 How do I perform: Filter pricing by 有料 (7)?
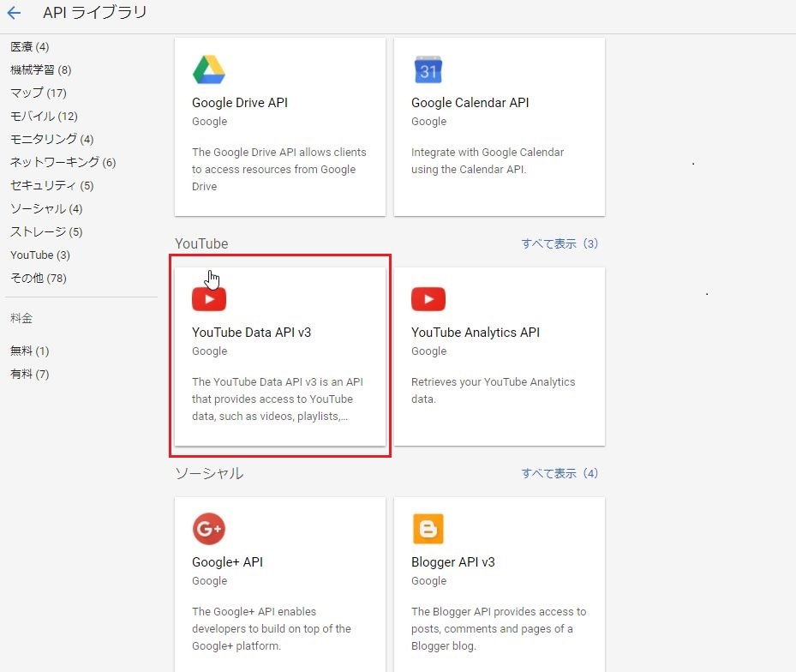[29, 375]
